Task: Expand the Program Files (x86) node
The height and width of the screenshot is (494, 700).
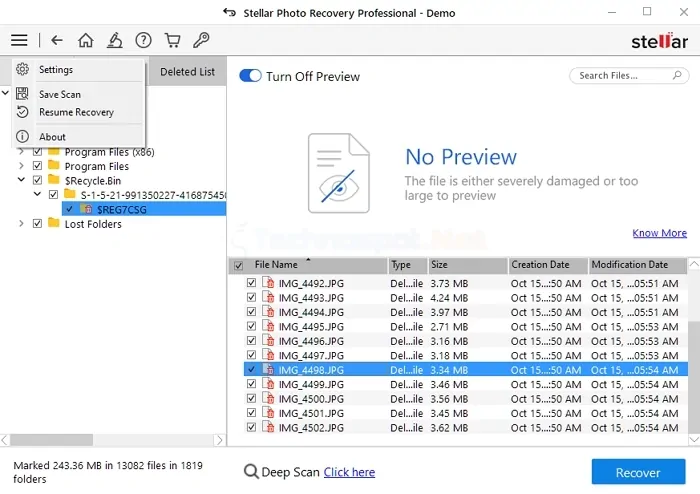Action: point(21,152)
